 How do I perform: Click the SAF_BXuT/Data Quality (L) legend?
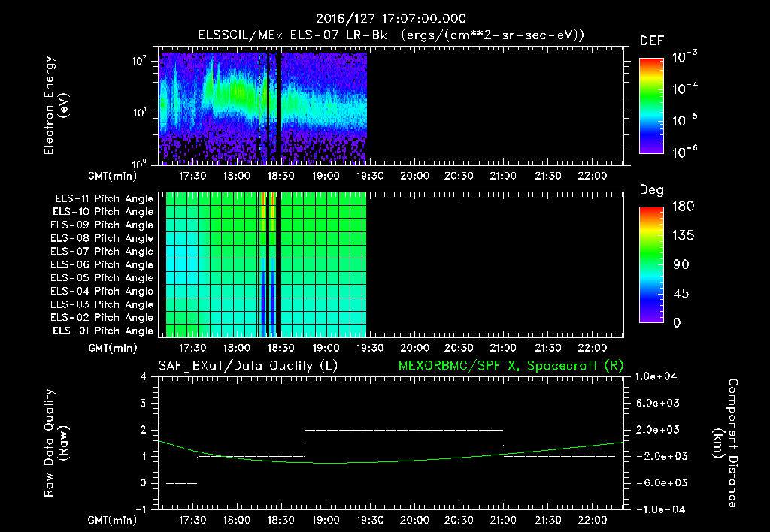[248, 366]
